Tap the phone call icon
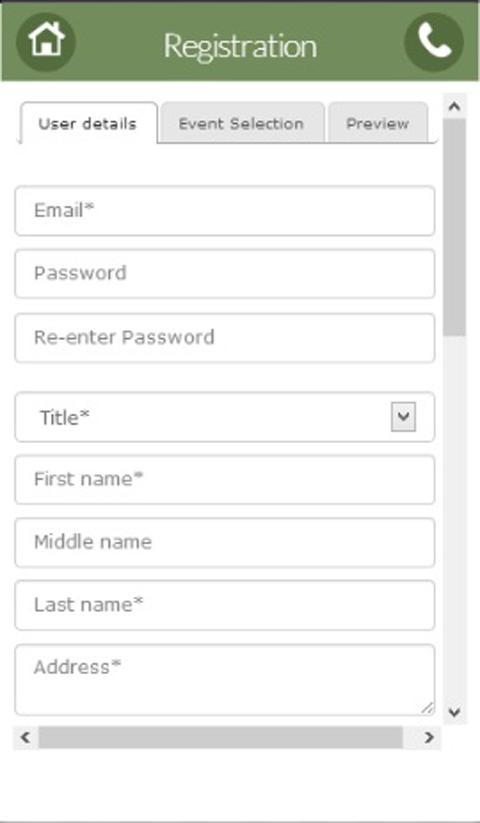The height and width of the screenshot is (823, 480). [x=434, y=41]
